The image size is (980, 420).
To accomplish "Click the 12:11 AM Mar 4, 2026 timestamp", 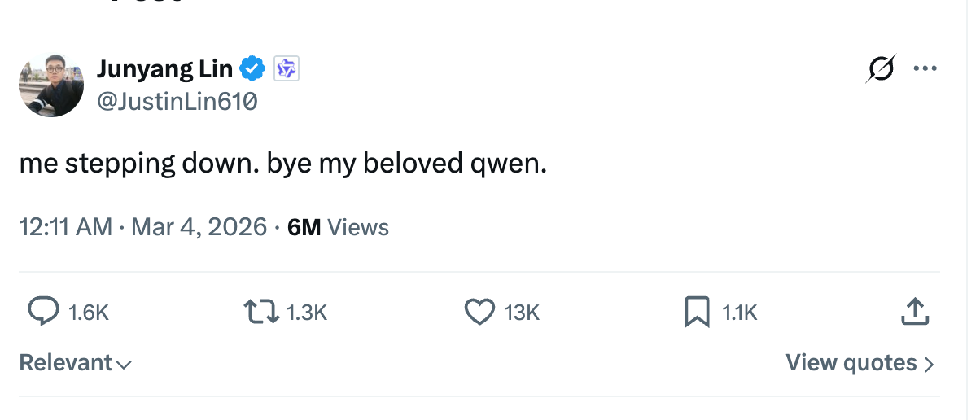I will click(143, 227).
